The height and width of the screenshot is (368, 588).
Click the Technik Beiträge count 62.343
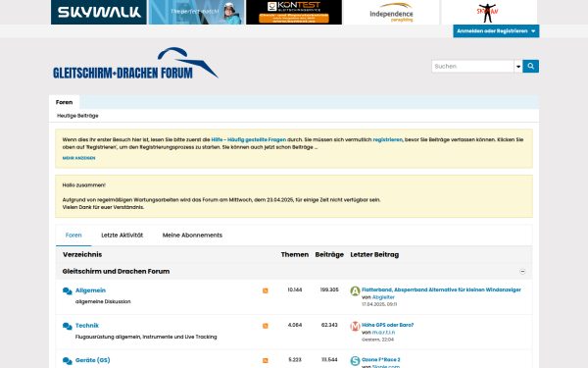(329, 325)
